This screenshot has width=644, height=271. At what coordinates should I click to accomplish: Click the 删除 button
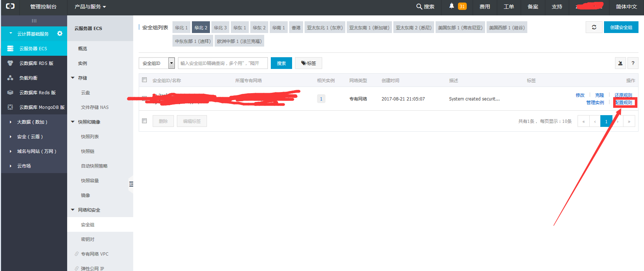(163, 121)
